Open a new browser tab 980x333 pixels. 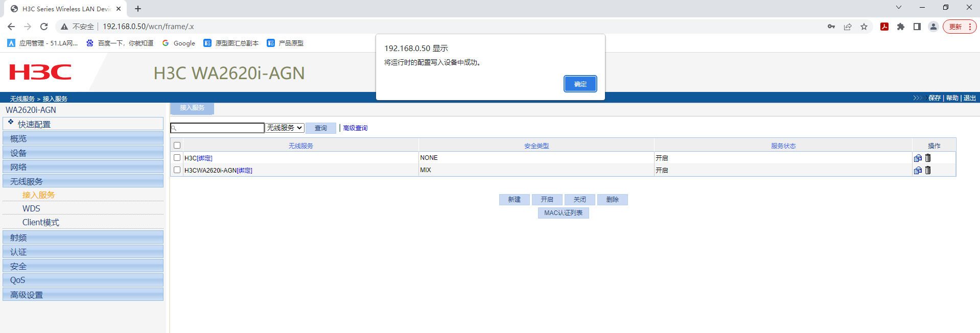pyautogui.click(x=138, y=9)
